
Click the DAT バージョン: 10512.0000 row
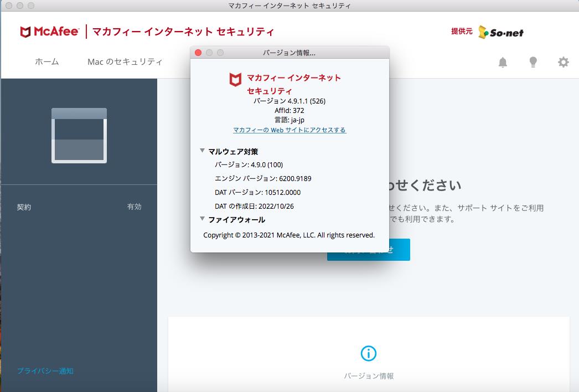tap(258, 193)
